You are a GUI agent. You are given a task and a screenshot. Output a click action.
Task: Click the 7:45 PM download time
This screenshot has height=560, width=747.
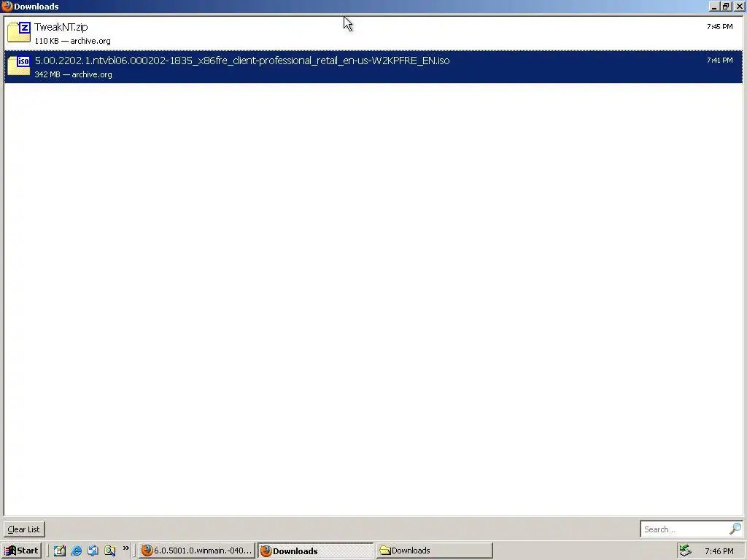click(719, 27)
